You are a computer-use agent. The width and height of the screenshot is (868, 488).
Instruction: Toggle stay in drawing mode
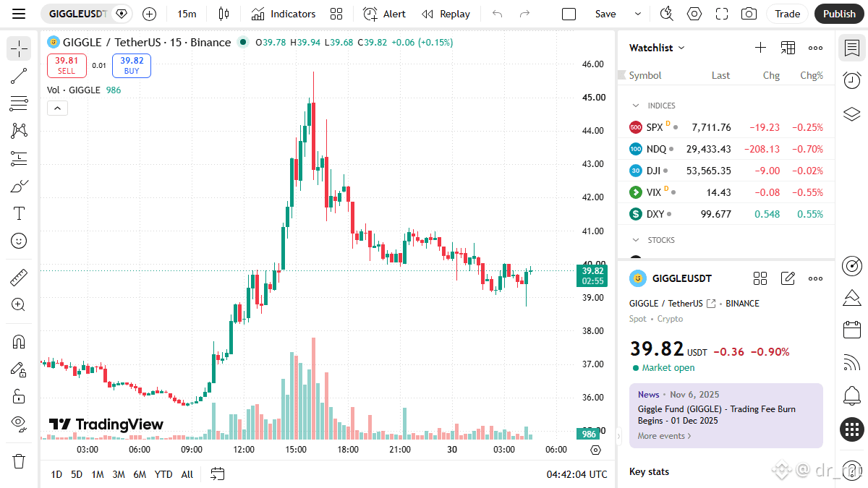[19, 369]
